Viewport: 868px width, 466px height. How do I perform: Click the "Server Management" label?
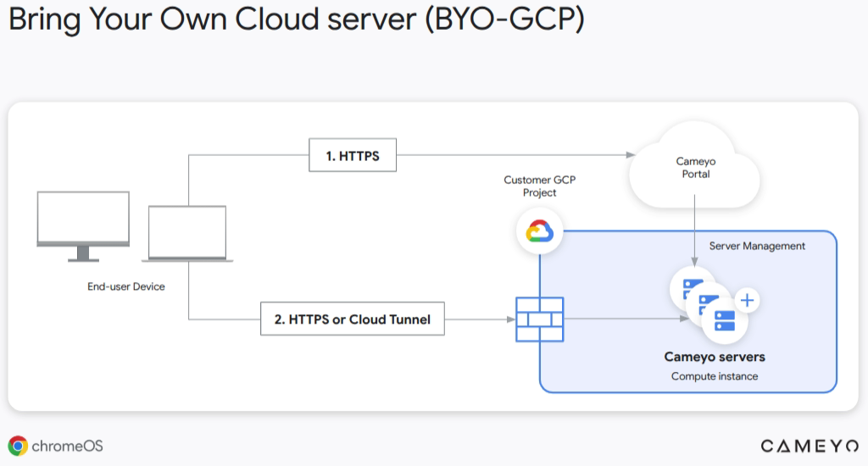(757, 246)
